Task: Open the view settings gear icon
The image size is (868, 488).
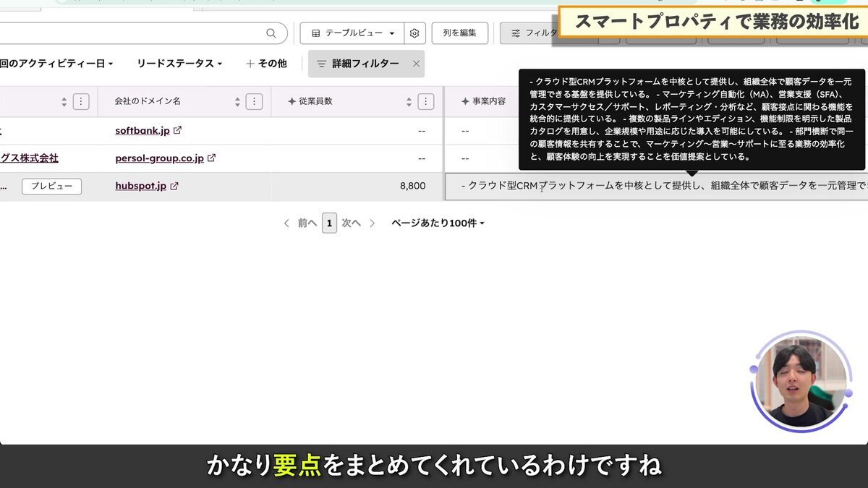Action: [414, 33]
